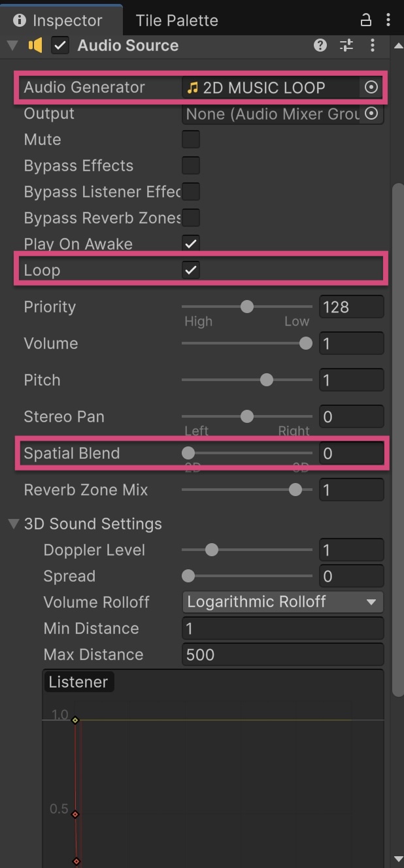Open Audio Source help documentation

(x=320, y=45)
